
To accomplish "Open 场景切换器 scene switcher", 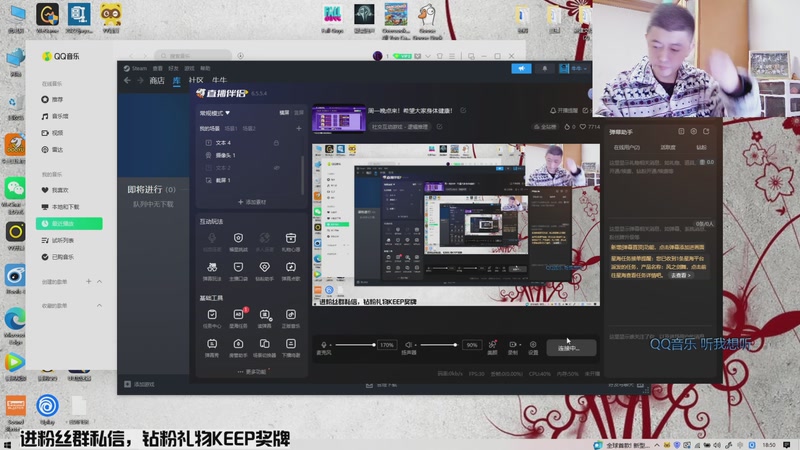I will point(264,347).
